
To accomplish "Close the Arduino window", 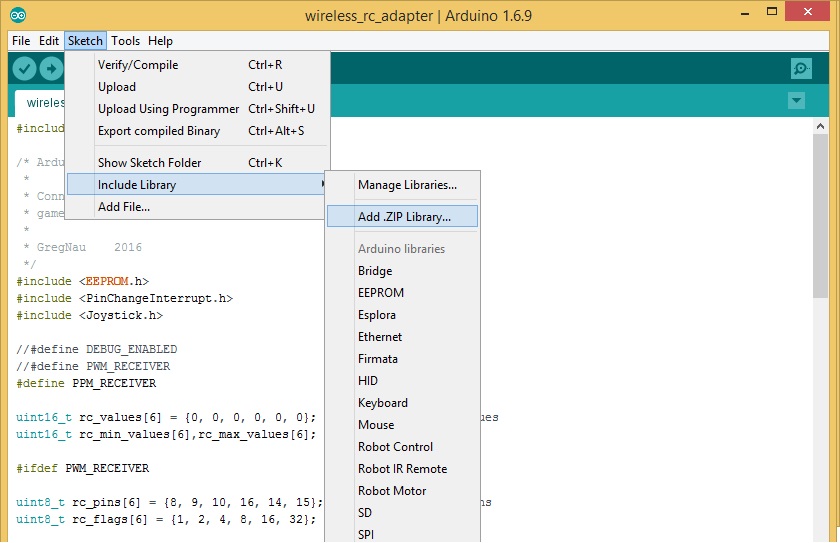I will tap(808, 11).
